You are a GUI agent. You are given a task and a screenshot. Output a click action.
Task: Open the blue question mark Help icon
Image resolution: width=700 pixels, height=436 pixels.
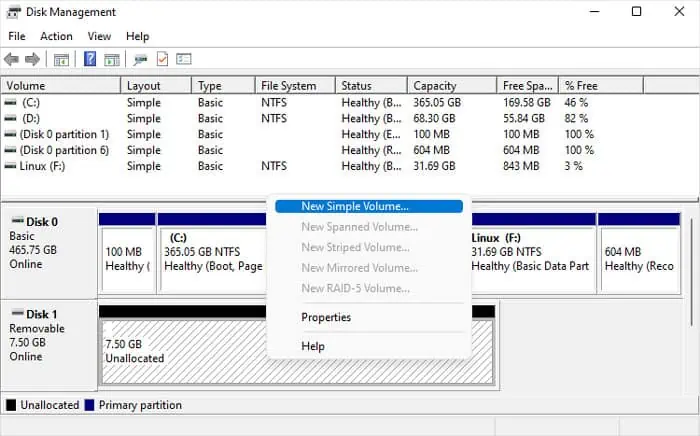click(90, 58)
